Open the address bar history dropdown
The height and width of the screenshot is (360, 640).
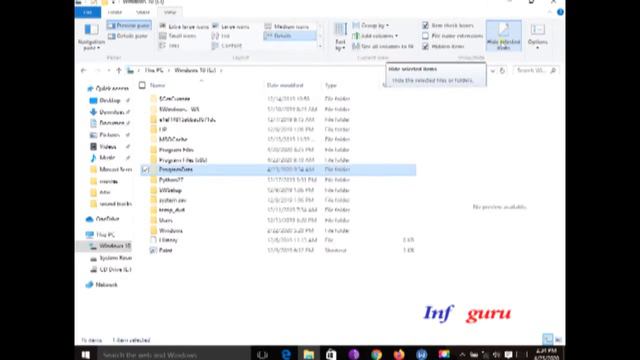click(x=493, y=70)
